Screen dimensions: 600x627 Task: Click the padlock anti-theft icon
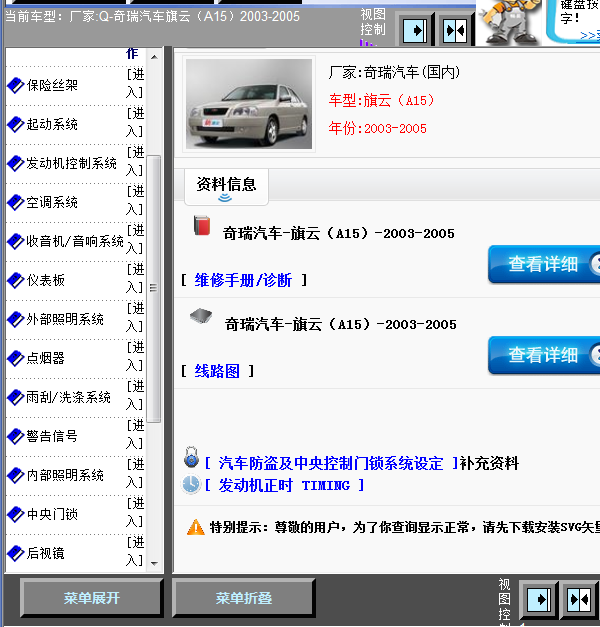[192, 458]
